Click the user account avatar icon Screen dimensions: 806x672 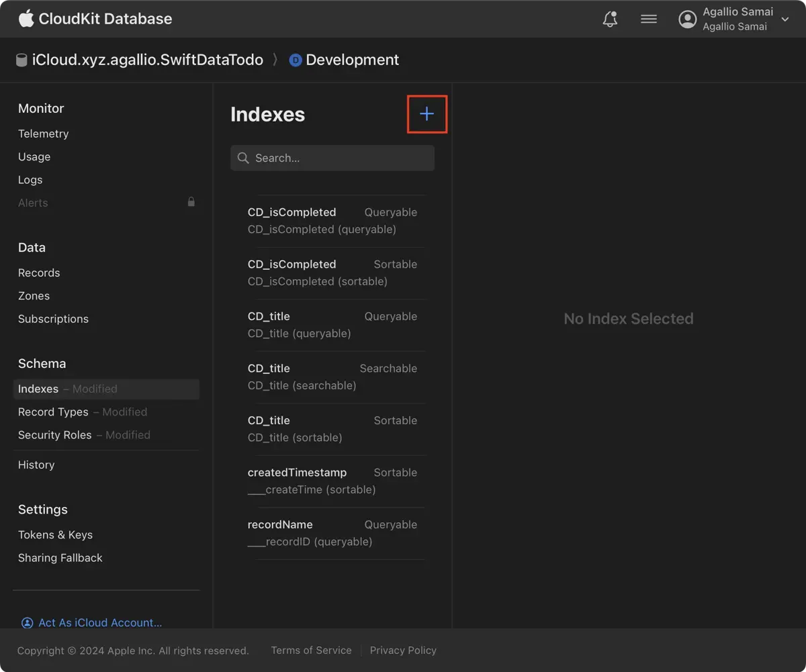(688, 19)
